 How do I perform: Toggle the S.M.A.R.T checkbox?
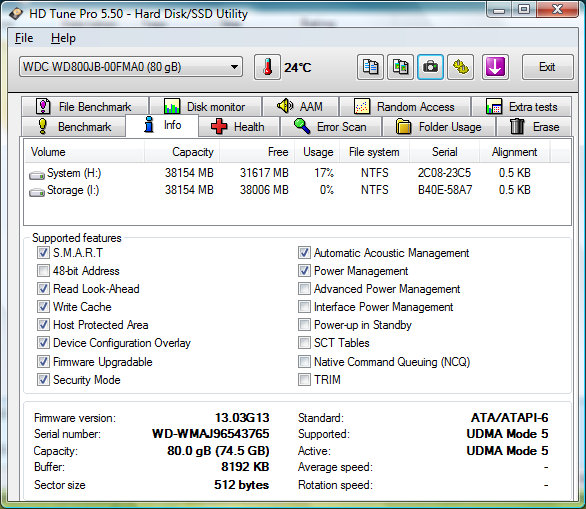(x=43, y=253)
